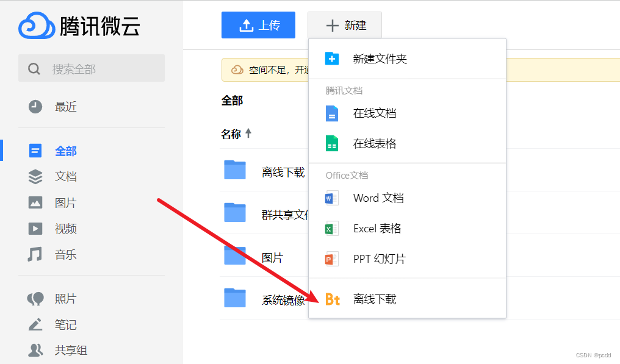Select the 离线下载 folder name
Screen dimensions: 620x364
(283, 173)
